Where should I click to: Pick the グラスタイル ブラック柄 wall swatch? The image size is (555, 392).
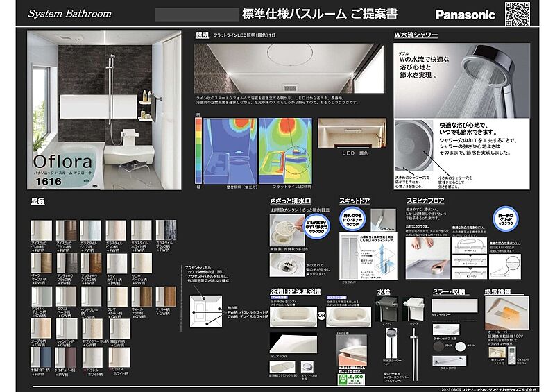pos(166,230)
